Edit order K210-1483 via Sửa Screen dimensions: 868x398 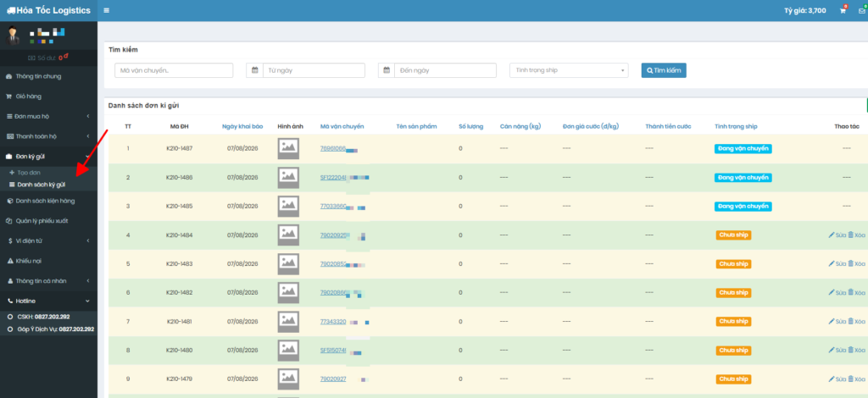point(837,263)
